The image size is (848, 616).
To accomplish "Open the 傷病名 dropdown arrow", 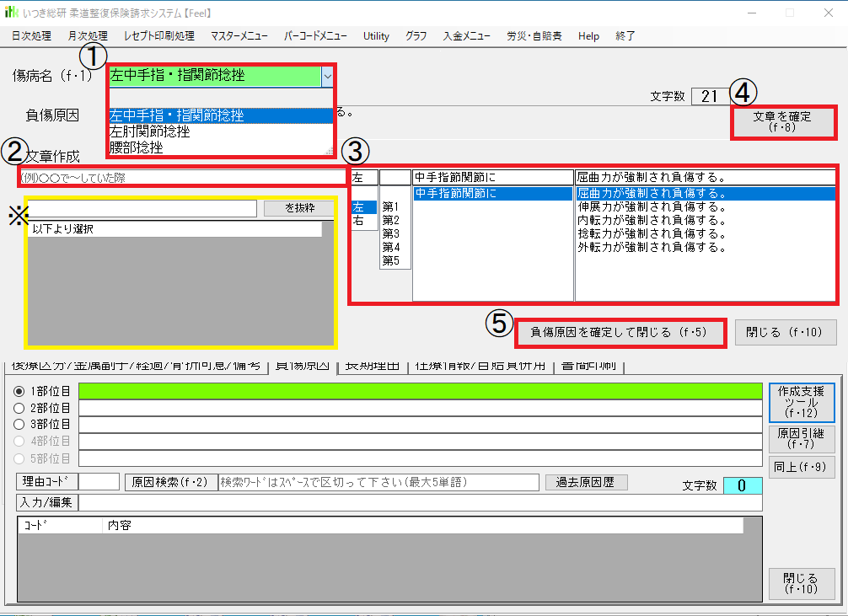I will coord(327,76).
